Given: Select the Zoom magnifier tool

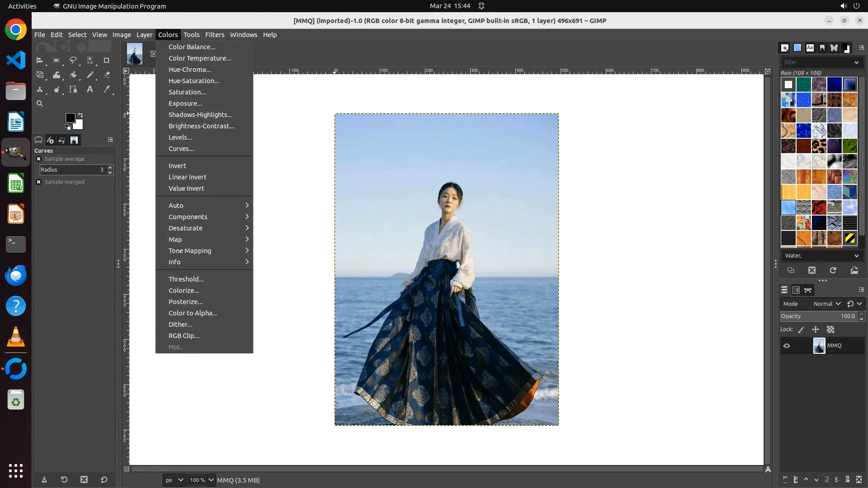Looking at the screenshot, I should pyautogui.click(x=40, y=103).
